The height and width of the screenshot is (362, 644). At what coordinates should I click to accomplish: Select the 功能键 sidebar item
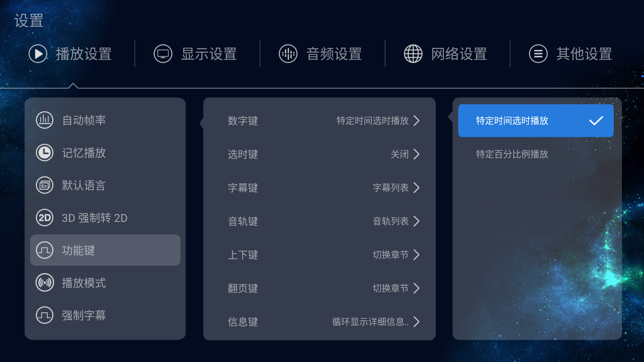tap(105, 250)
